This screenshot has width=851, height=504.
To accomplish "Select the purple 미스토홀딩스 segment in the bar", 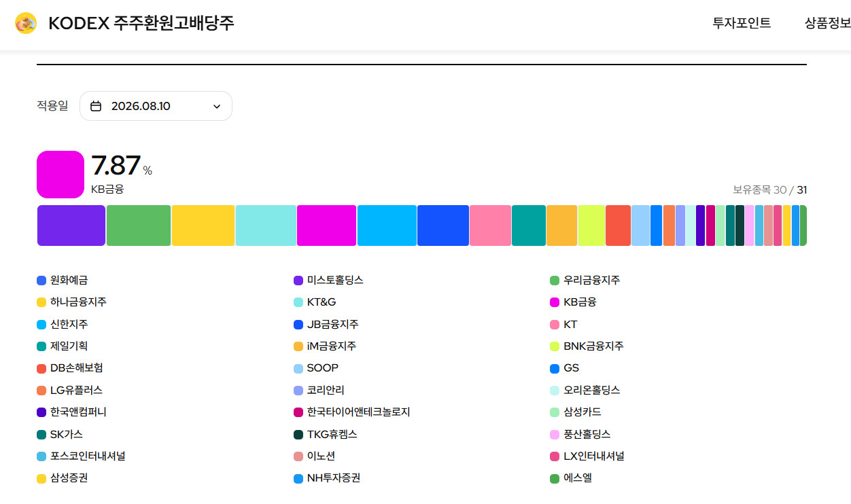I will click(71, 226).
